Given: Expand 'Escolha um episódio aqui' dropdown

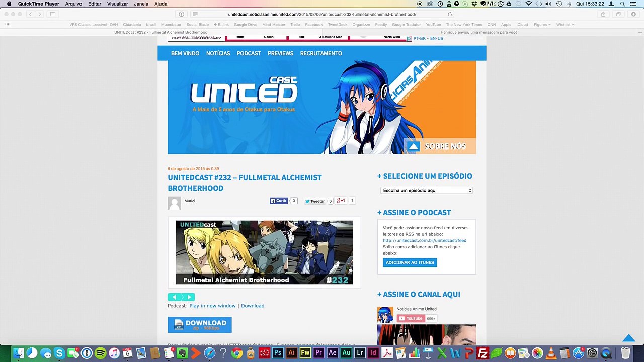Looking at the screenshot, I should 427,190.
